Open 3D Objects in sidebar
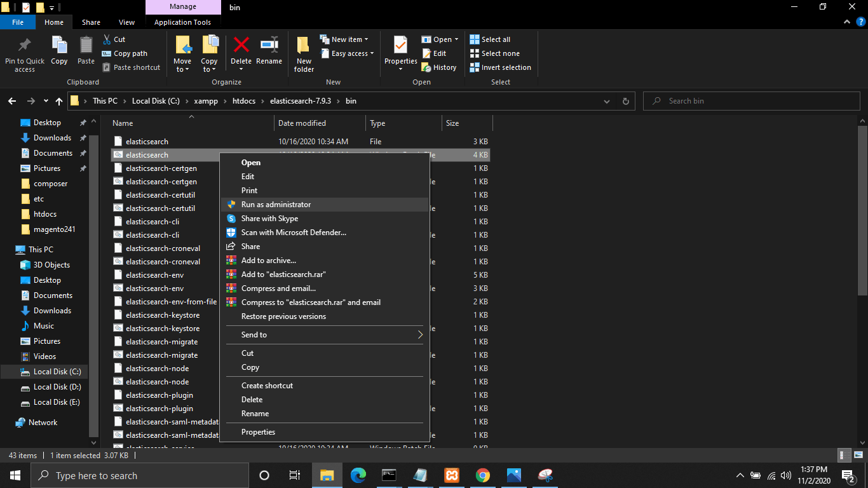 [x=51, y=265]
